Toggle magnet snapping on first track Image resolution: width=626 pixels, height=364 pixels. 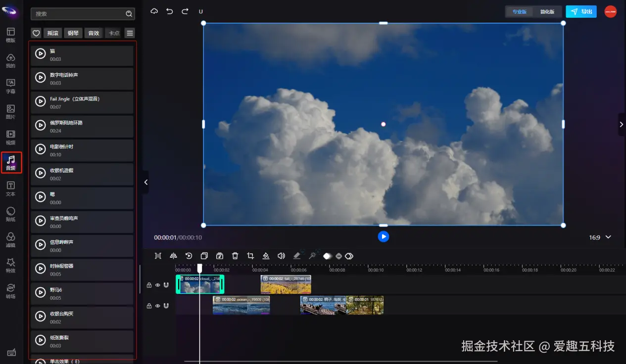point(166,285)
